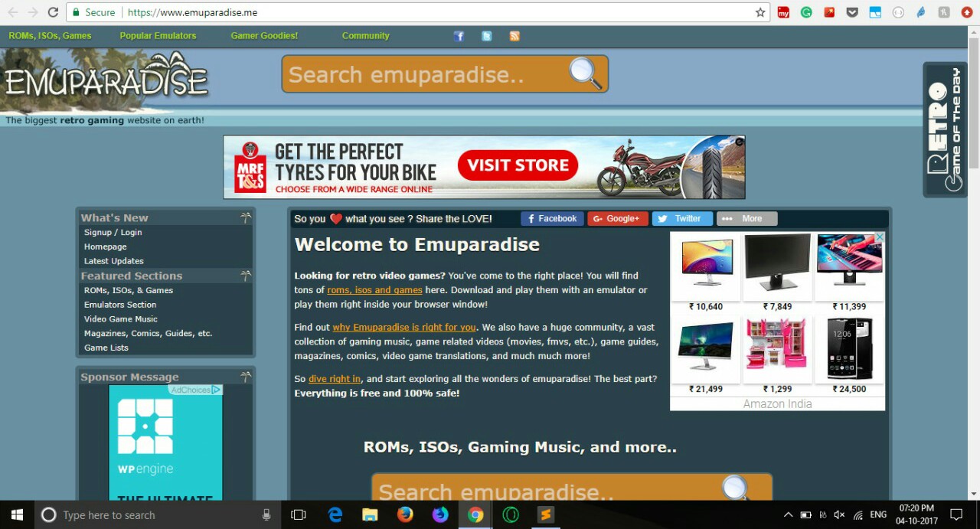Click the blue feather extension icon

coord(921,12)
